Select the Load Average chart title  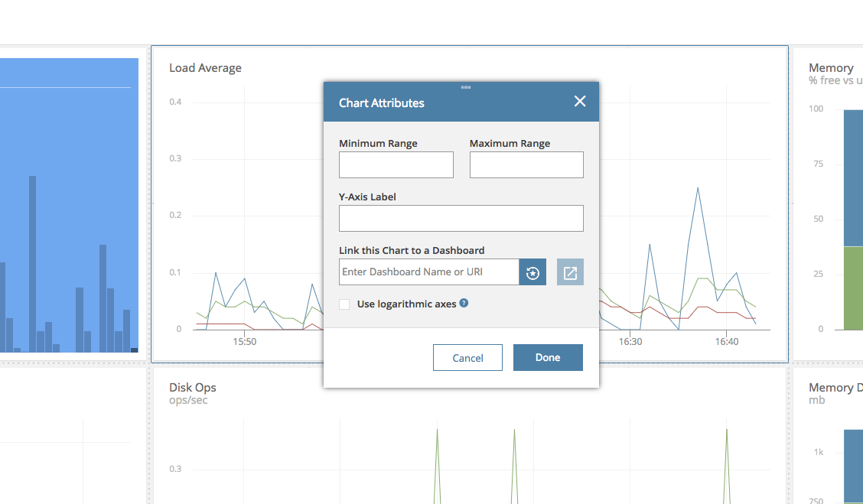click(x=205, y=68)
